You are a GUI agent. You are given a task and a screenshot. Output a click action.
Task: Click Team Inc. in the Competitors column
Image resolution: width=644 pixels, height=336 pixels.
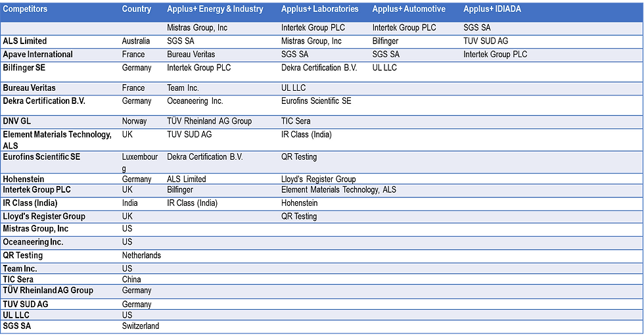point(20,269)
